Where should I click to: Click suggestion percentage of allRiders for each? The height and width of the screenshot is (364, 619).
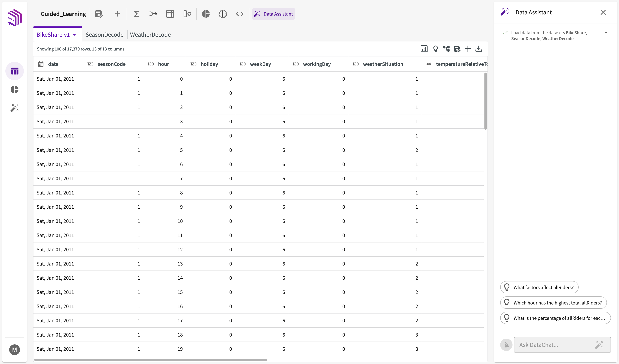pyautogui.click(x=555, y=318)
